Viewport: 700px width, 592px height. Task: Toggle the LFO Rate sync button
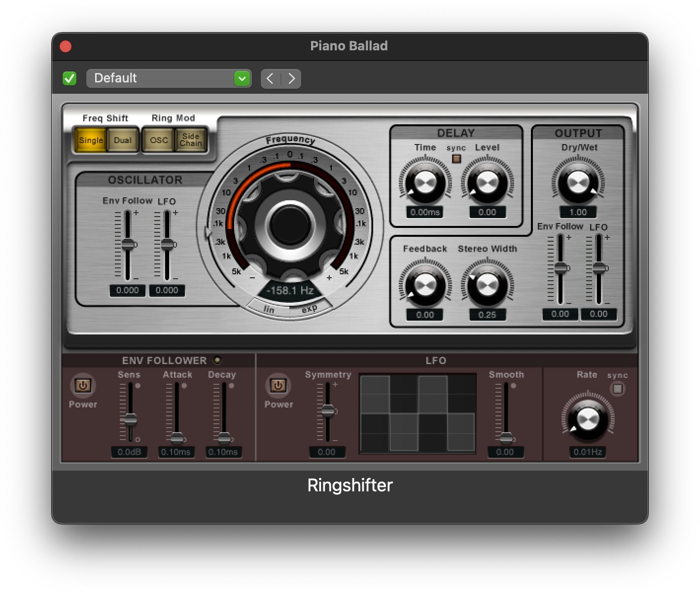(x=618, y=389)
